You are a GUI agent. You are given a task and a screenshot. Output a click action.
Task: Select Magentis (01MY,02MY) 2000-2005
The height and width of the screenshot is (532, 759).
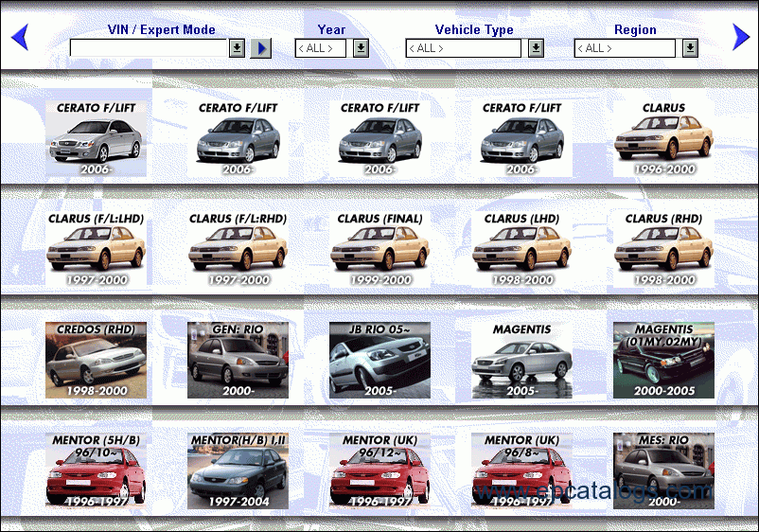(663, 360)
